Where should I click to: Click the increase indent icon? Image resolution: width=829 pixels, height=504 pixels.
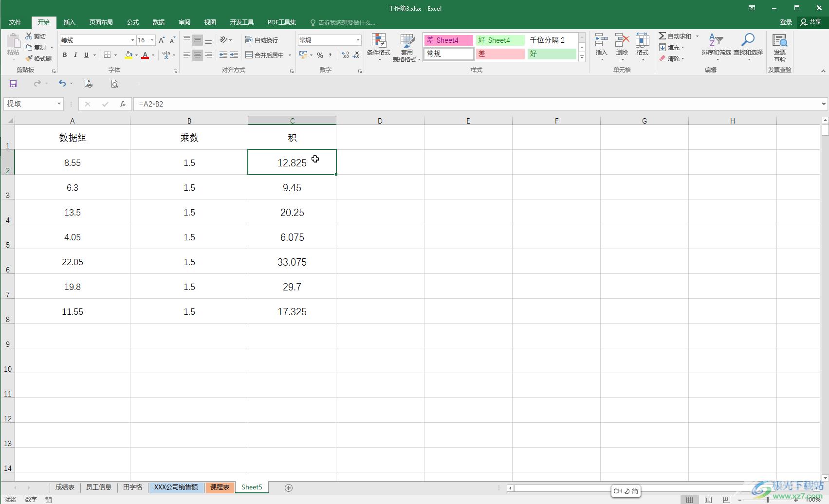pos(234,55)
